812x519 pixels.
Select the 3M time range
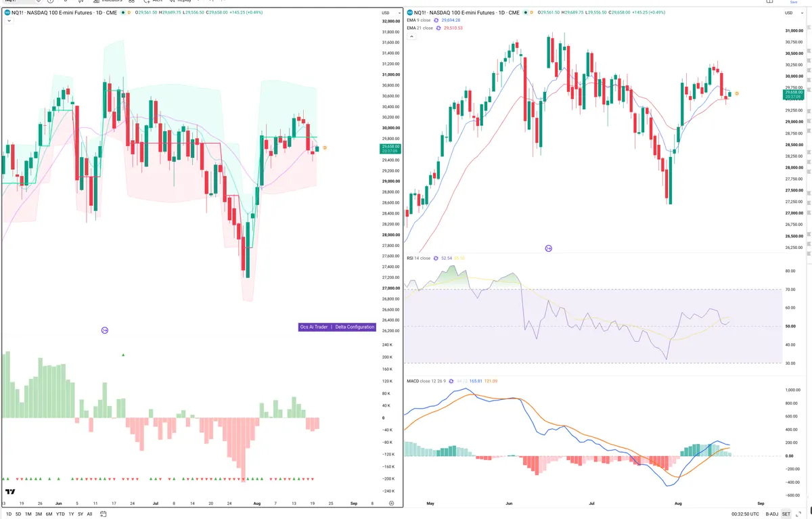(39, 514)
